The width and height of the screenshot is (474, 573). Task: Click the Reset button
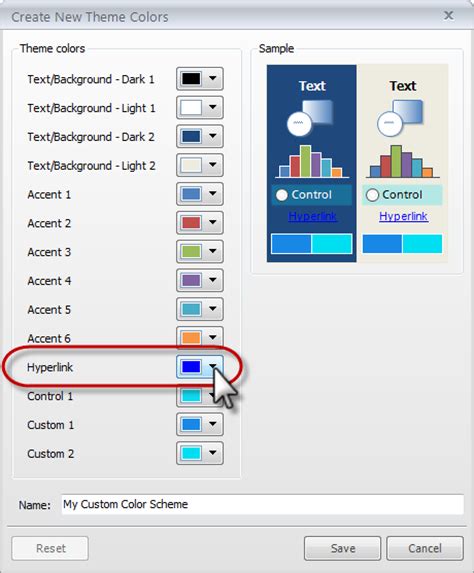click(50, 548)
